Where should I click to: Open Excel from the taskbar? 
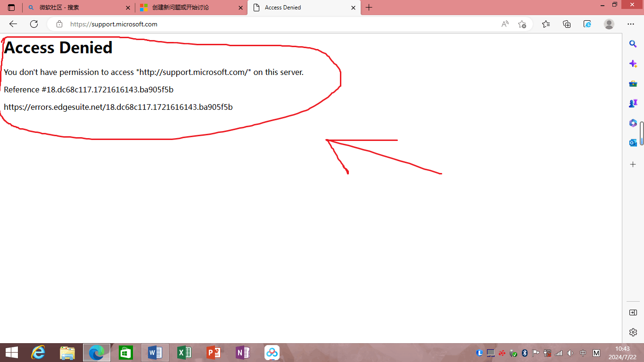(x=184, y=352)
